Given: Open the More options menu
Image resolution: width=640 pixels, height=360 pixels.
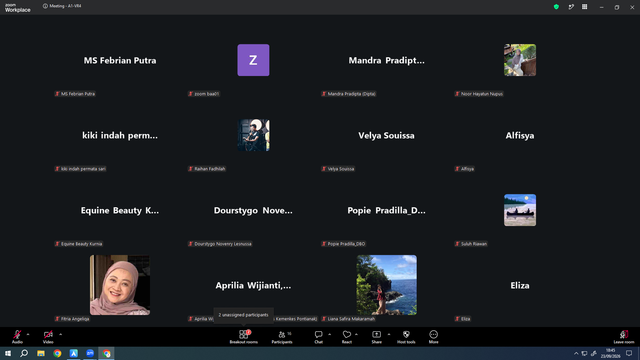Looking at the screenshot, I should [x=433, y=337].
